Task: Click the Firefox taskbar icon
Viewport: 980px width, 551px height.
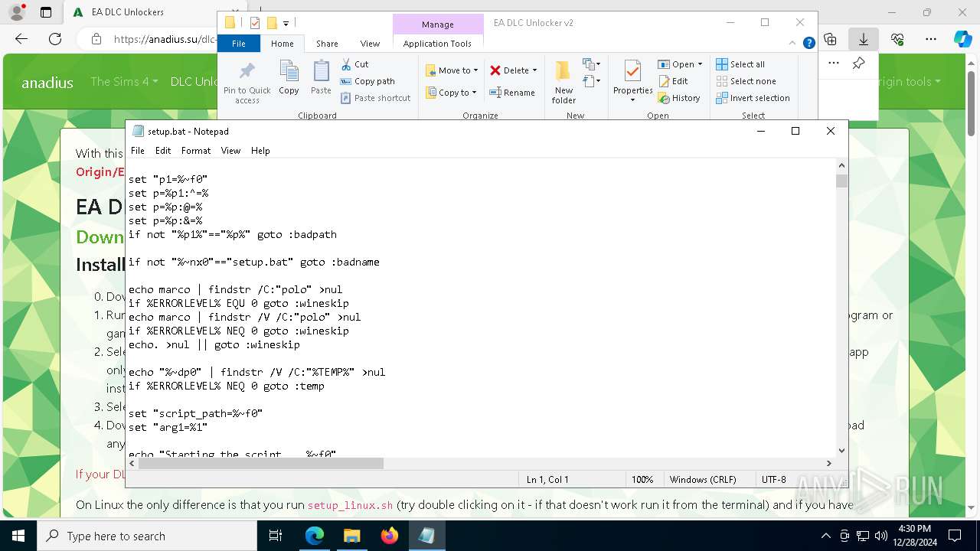Action: click(389, 536)
